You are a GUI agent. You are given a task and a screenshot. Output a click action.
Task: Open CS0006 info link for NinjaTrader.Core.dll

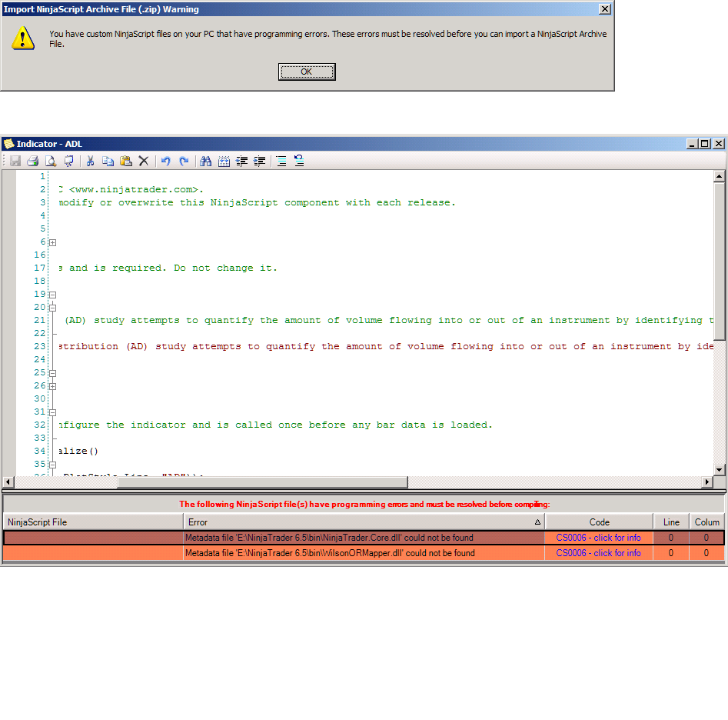coord(598,538)
